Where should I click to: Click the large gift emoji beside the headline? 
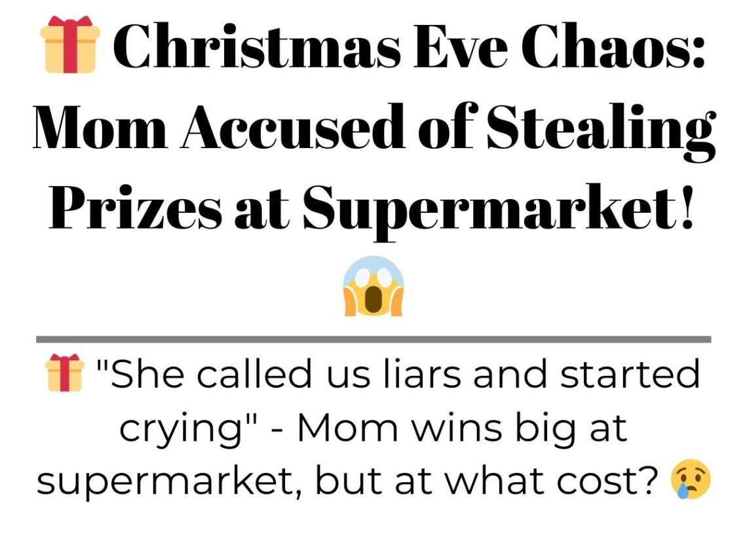click(70, 45)
